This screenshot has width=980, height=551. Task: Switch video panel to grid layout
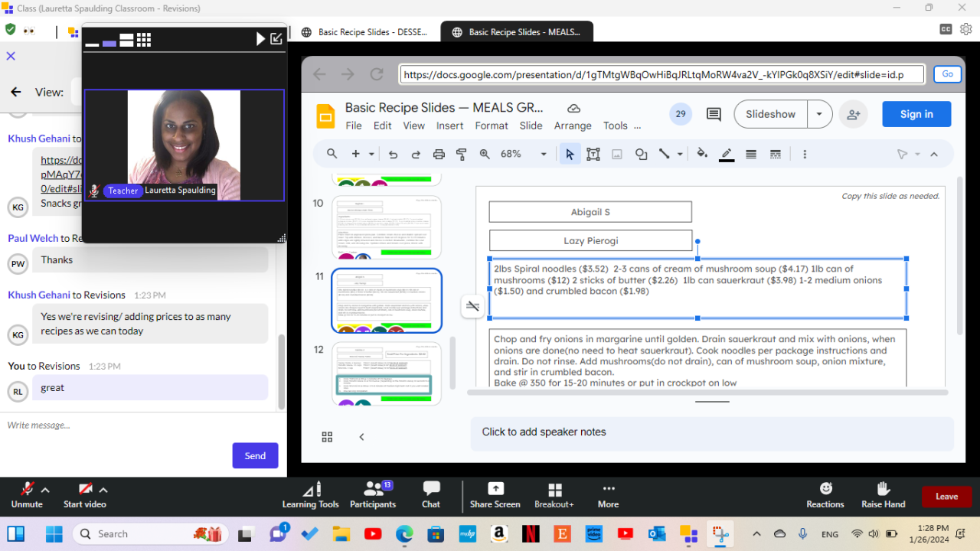pos(144,40)
